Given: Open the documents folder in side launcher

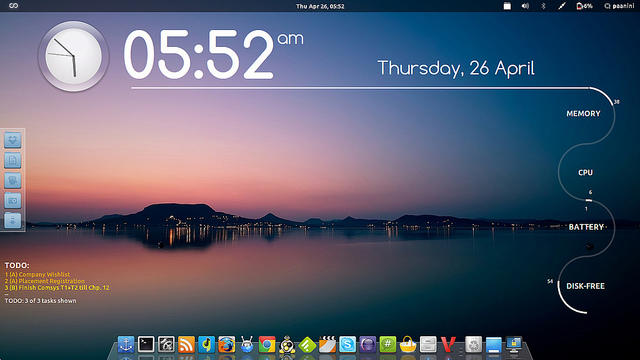Looking at the screenshot, I should point(13,160).
